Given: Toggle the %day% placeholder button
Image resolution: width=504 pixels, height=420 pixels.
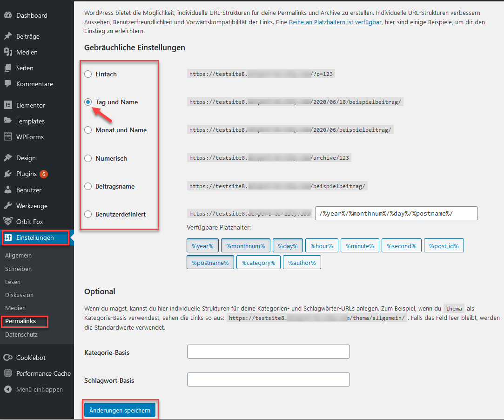Looking at the screenshot, I should pos(288,246).
